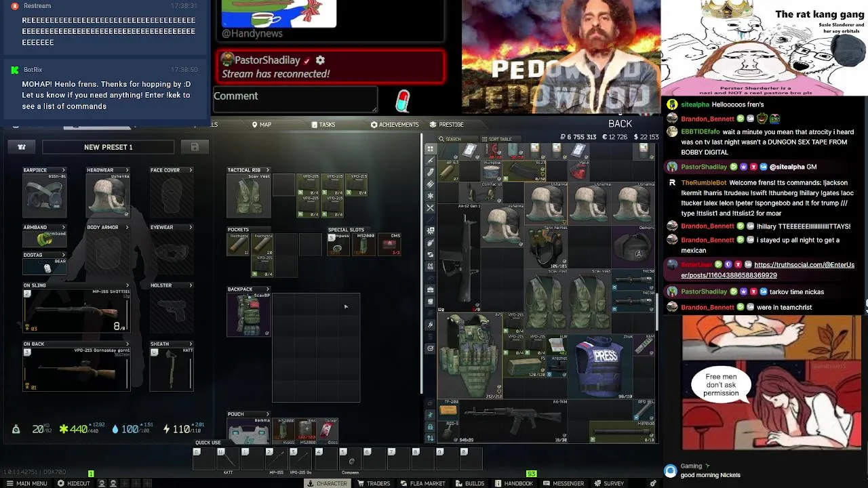Viewport: 868px width, 488px height.
Task: Click the gear preset icon beside NEW PRESET 1
Action: tap(22, 147)
